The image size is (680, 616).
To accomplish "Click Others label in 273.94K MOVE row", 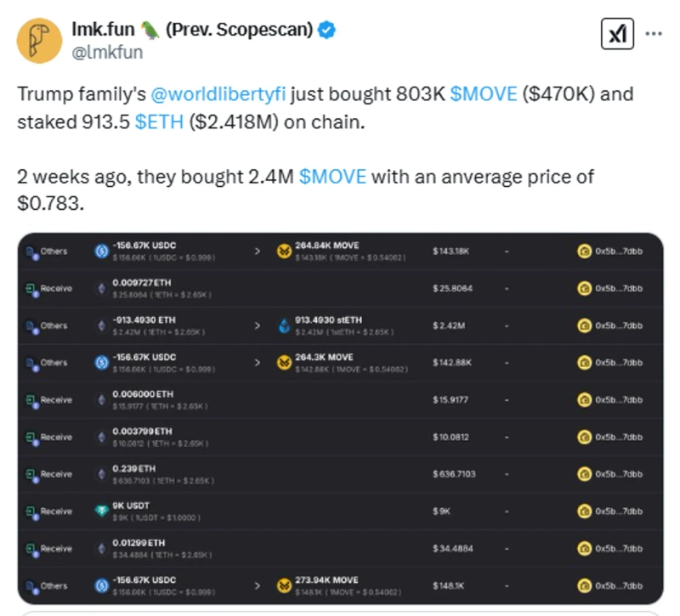I will click(53, 585).
